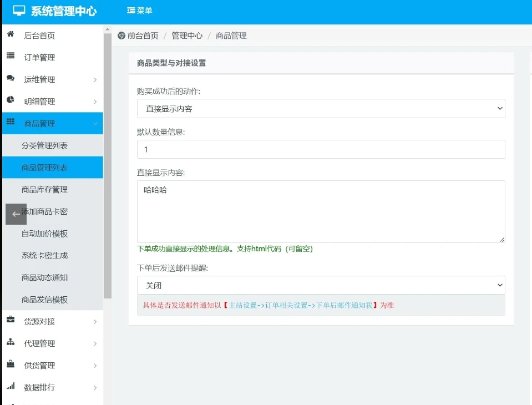Click the bar chart icon beside 数据排行
The width and height of the screenshot is (532, 405).
tap(11, 386)
